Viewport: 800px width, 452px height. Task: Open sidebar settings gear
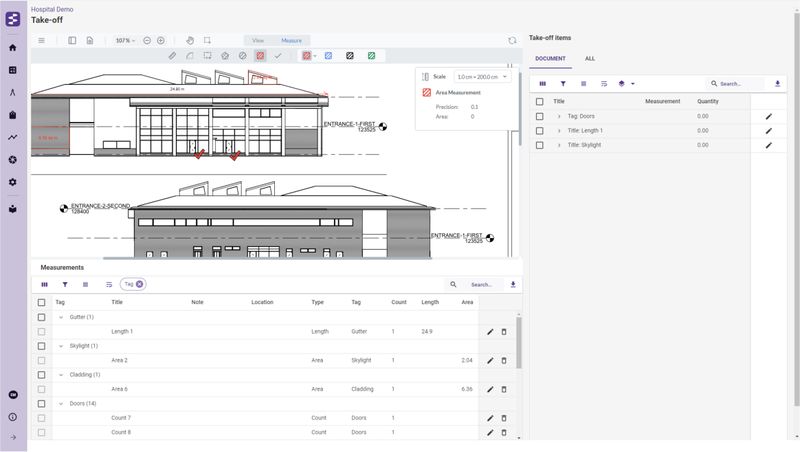pos(13,182)
